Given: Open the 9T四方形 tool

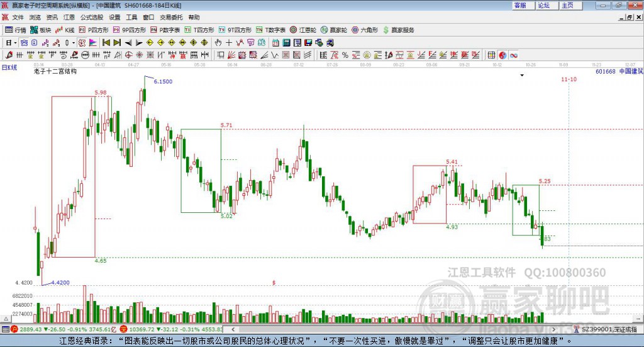Looking at the screenshot, I should pyautogui.click(x=235, y=30).
